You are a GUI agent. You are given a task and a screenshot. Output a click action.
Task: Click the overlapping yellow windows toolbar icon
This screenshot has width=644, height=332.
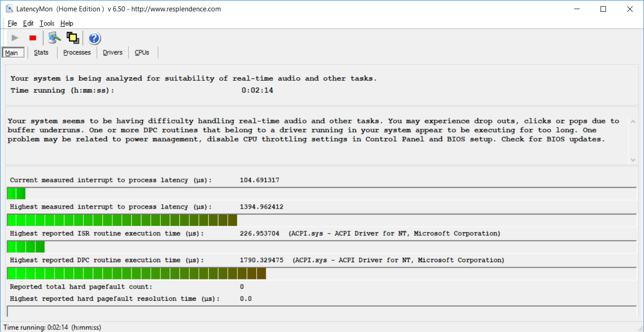click(x=73, y=38)
